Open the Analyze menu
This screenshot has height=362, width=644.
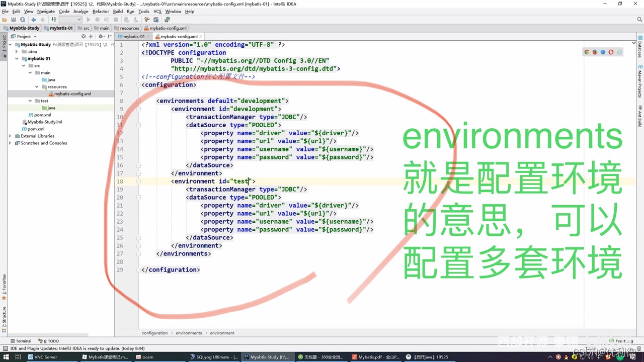(80, 11)
